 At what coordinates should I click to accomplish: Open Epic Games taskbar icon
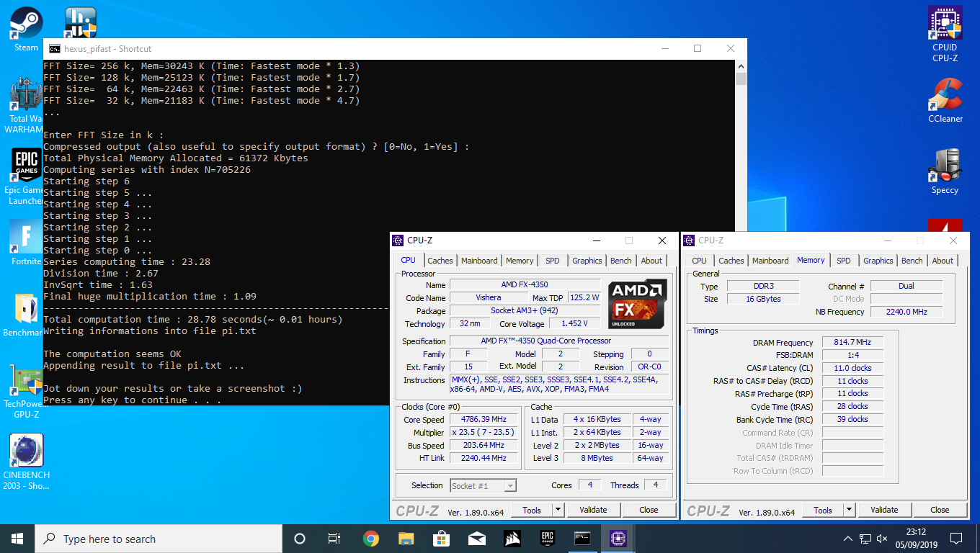548,539
